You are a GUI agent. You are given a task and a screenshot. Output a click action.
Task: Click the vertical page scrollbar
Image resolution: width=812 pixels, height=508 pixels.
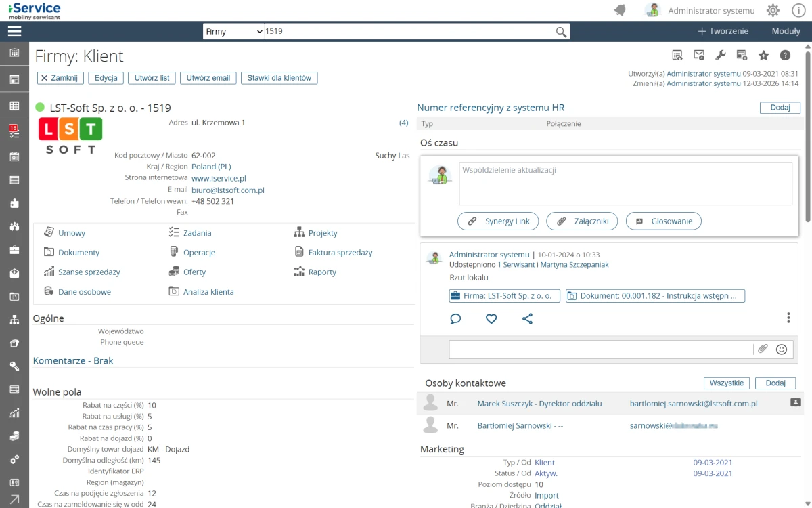point(807,135)
